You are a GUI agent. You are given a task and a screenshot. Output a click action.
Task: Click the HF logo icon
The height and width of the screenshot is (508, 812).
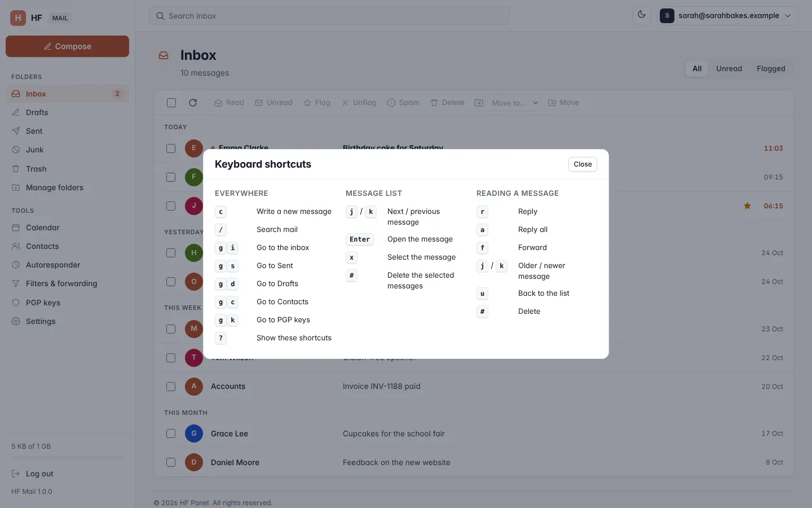tap(18, 17)
